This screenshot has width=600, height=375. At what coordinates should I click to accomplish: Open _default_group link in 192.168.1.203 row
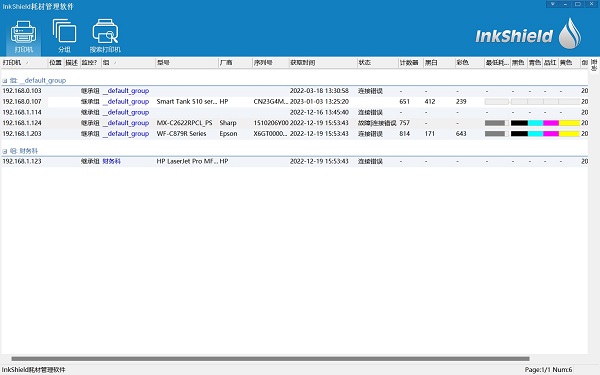point(126,134)
